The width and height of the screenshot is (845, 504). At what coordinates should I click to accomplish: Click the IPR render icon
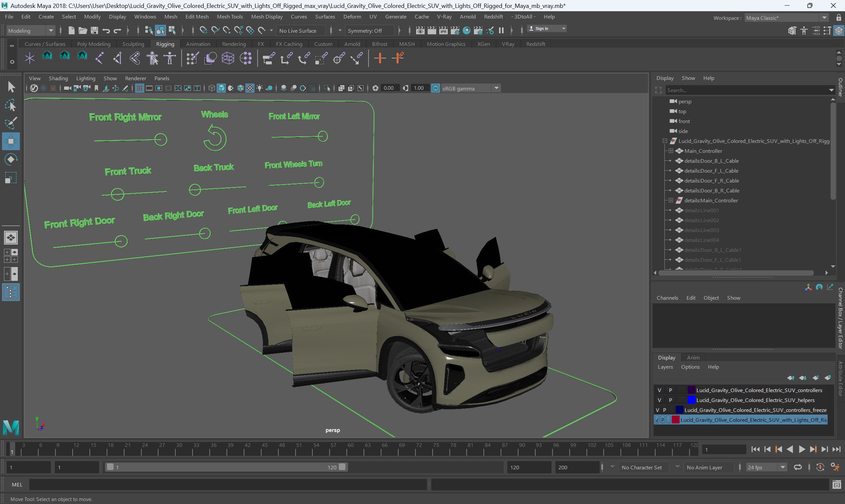[x=443, y=31]
